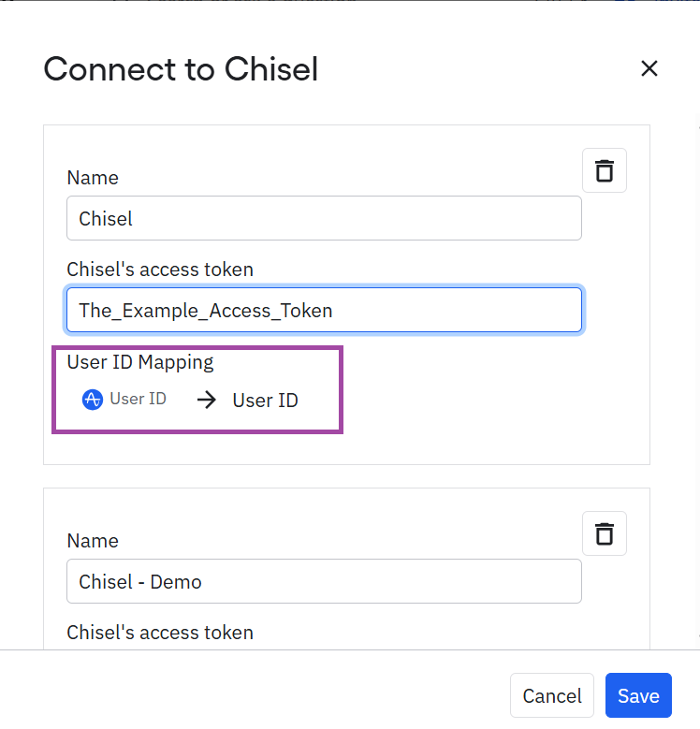Save the Chisel connection settings
The height and width of the screenshot is (729, 700).
click(x=638, y=695)
